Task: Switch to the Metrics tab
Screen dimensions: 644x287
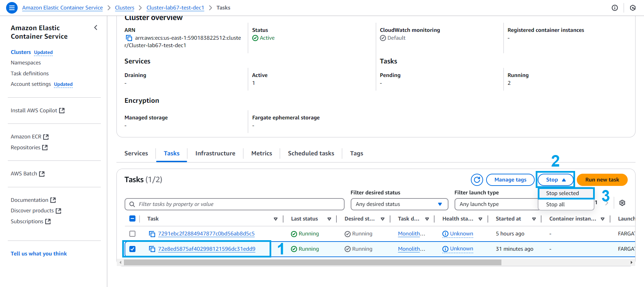Action: 262,153
